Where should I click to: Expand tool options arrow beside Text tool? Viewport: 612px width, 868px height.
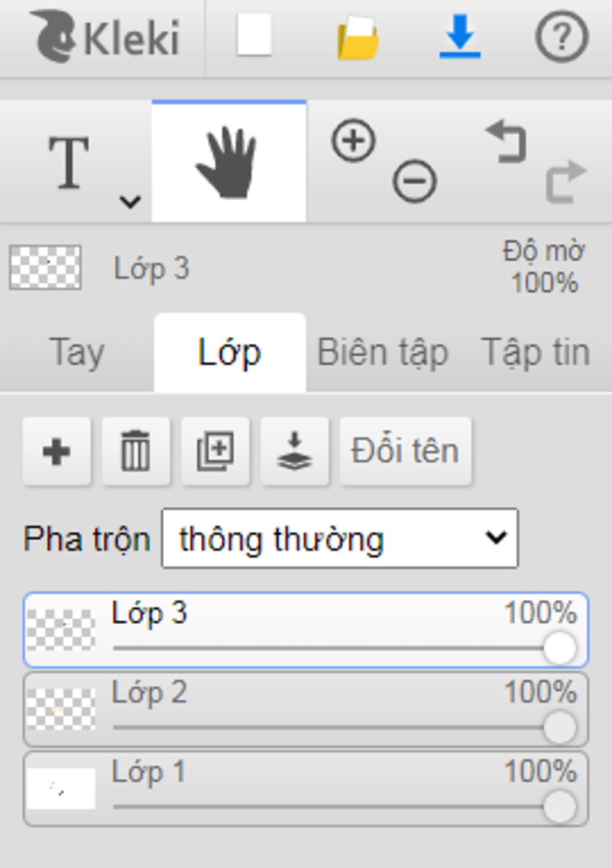[130, 202]
